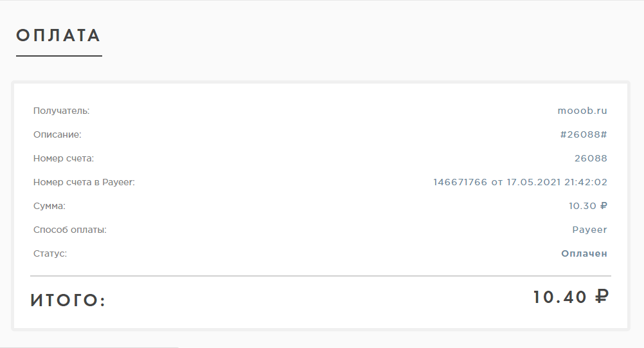Image resolution: width=644 pixels, height=348 pixels.
Task: Select the invoice number value 26088
Action: 591,158
